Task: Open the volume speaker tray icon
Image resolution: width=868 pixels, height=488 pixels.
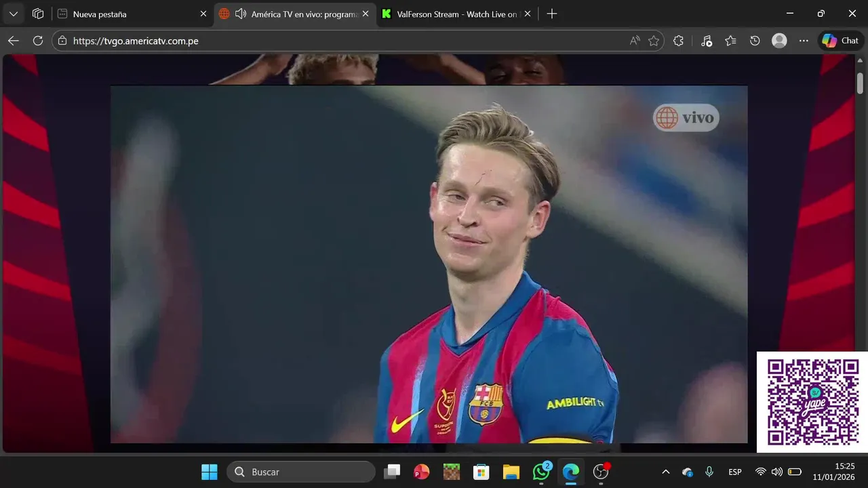Action: coord(777,472)
